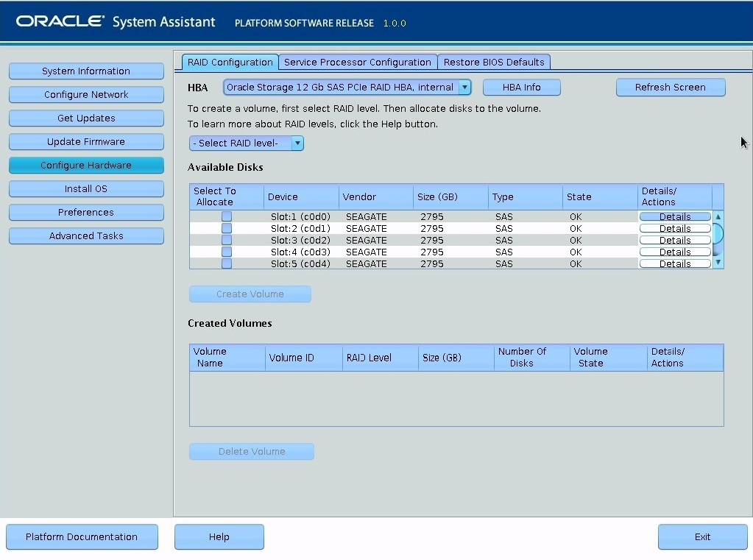This screenshot has height=560, width=753.
Task: Click the down arrow on the disk list scrollbar
Action: [717, 263]
